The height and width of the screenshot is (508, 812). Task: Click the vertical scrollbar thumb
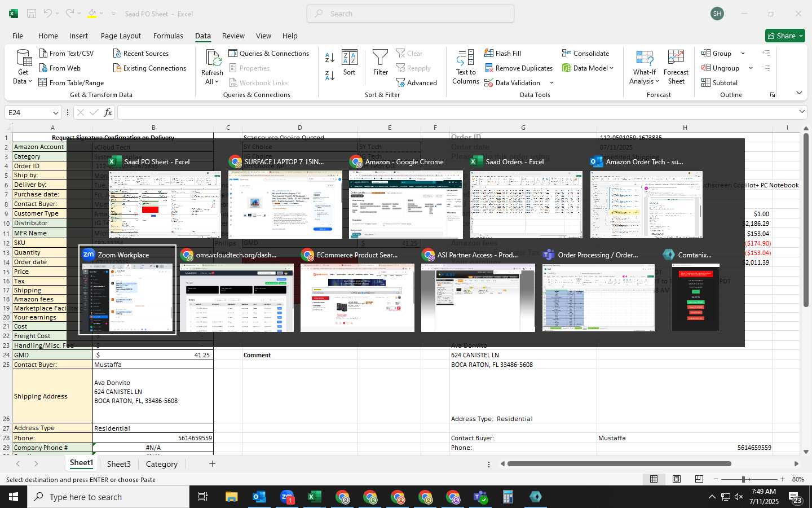806,220
